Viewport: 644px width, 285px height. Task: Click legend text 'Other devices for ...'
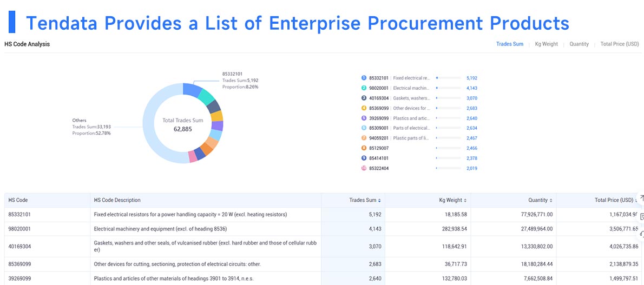(x=411, y=108)
